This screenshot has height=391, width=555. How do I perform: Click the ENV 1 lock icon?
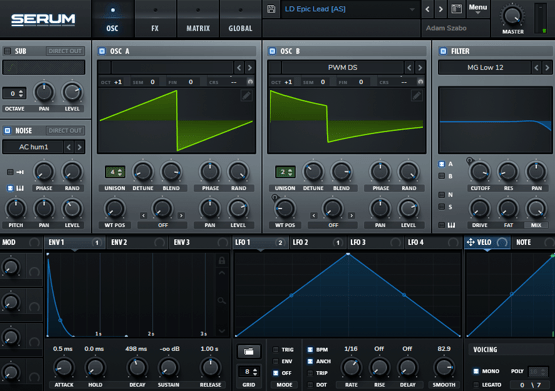(x=222, y=260)
